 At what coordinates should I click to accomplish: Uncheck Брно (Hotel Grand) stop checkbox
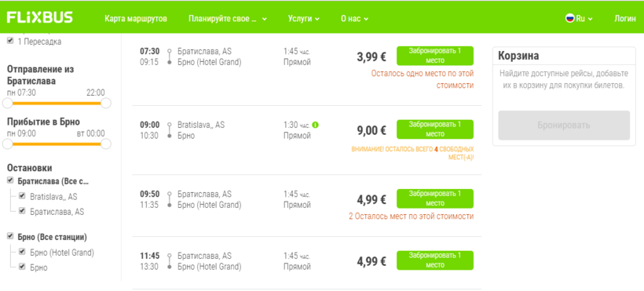[x=22, y=253]
